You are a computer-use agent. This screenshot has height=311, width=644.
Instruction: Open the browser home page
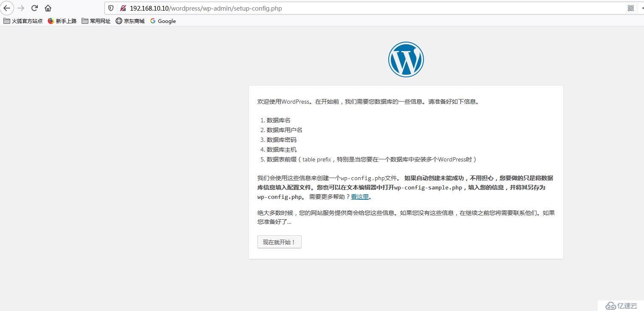click(x=48, y=8)
